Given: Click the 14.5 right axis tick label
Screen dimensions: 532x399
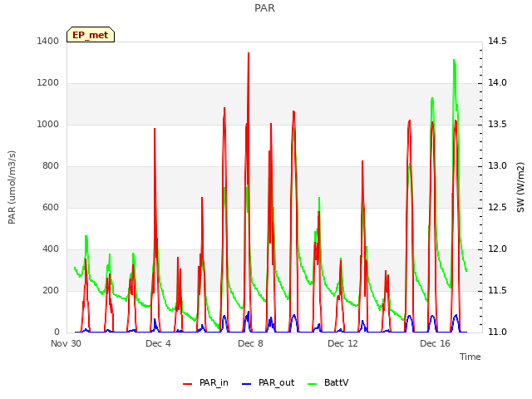Looking at the screenshot, I should 497,42.
